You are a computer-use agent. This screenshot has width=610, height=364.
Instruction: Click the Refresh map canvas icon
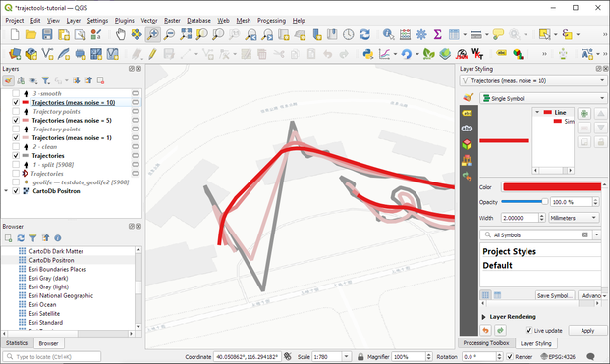coord(364,34)
